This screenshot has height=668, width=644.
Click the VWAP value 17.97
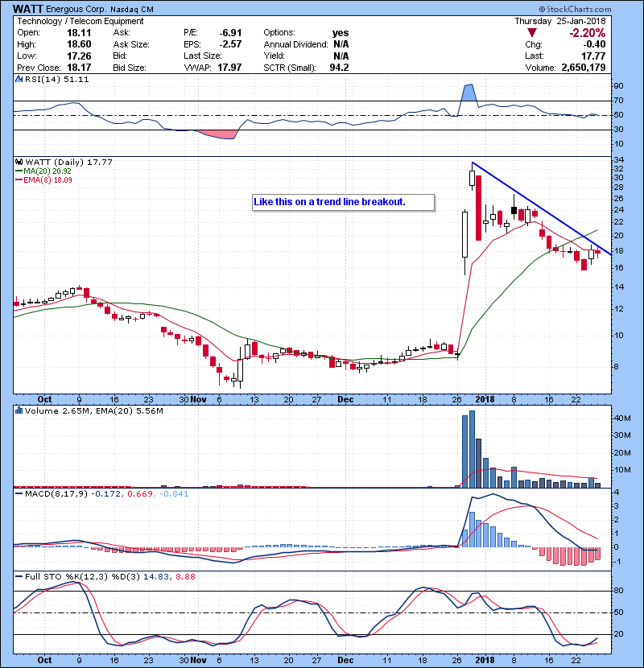click(229, 68)
